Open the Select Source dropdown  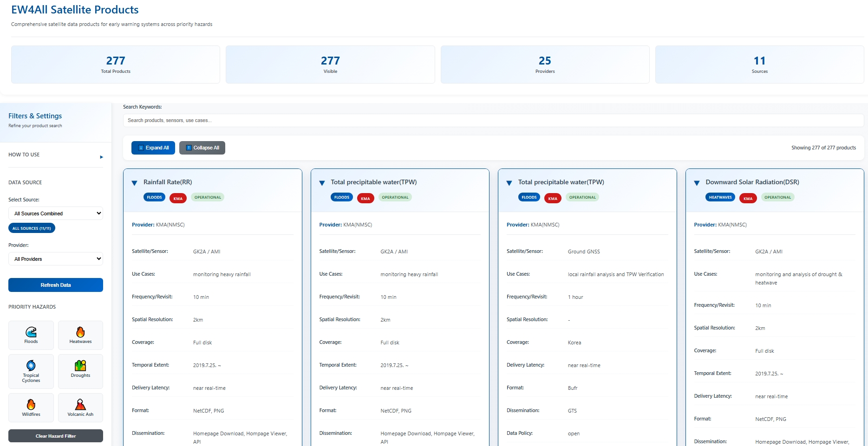pos(56,213)
